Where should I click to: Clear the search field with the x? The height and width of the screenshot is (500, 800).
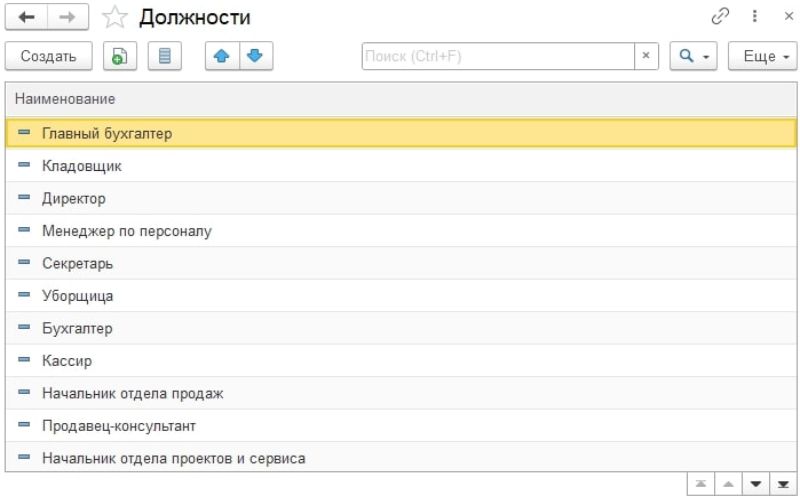tap(646, 56)
